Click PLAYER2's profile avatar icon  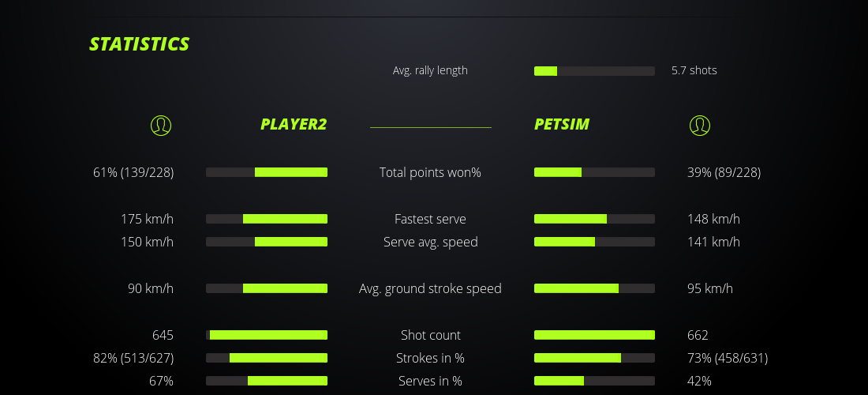coord(161,125)
